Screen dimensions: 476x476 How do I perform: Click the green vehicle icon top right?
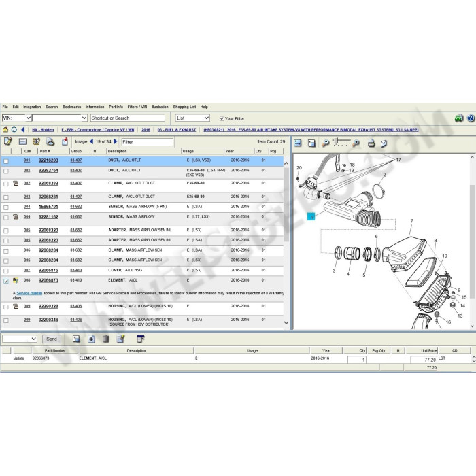coord(459,118)
